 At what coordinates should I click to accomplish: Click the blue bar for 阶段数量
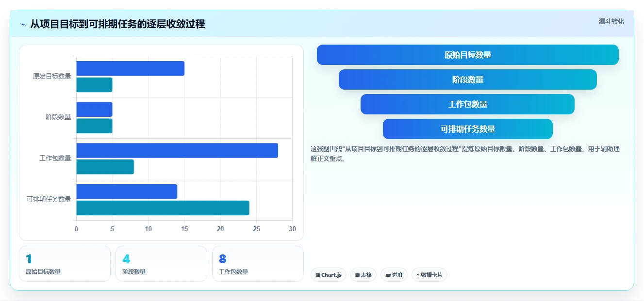94,109
